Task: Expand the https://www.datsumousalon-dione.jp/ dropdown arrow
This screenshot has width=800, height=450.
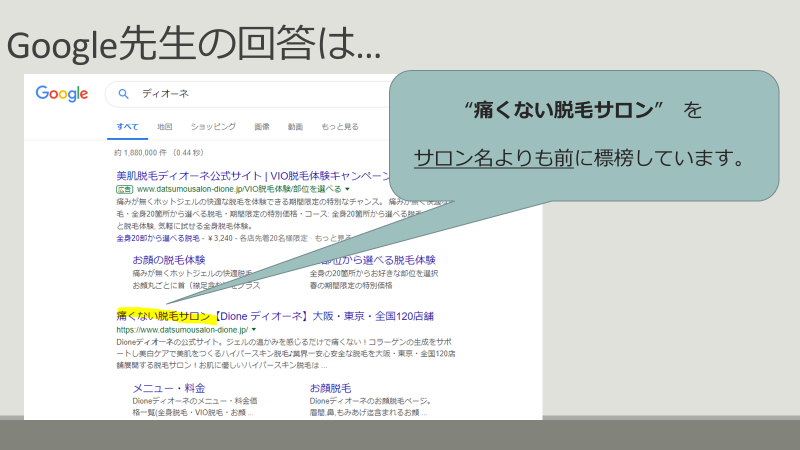Action: pos(254,330)
